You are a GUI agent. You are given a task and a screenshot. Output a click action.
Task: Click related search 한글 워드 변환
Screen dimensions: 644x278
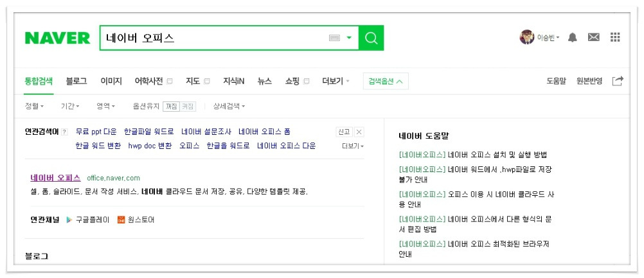point(98,146)
